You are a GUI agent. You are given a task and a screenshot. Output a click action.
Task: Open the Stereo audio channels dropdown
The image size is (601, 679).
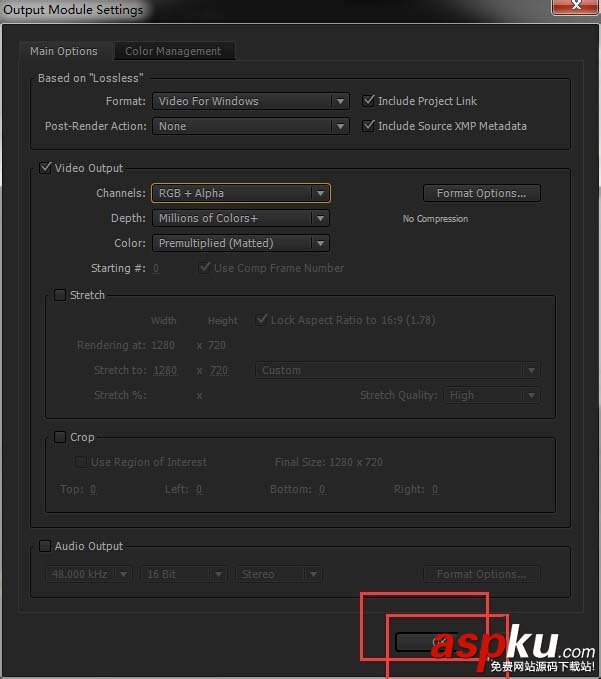click(278, 574)
